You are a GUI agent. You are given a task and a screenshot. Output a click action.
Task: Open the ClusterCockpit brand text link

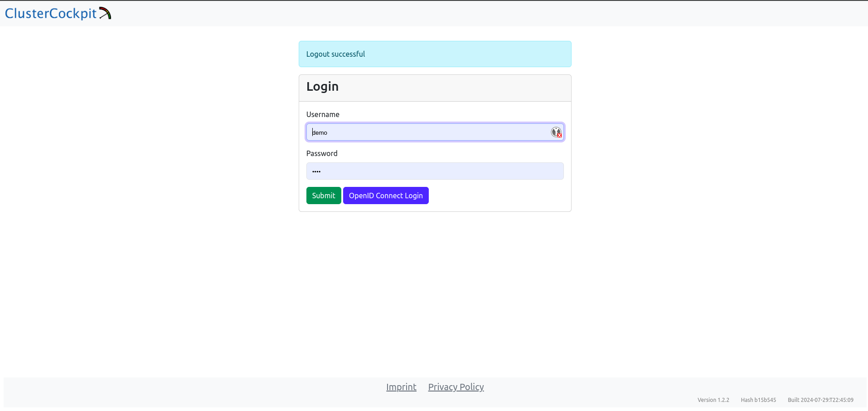pyautogui.click(x=51, y=14)
